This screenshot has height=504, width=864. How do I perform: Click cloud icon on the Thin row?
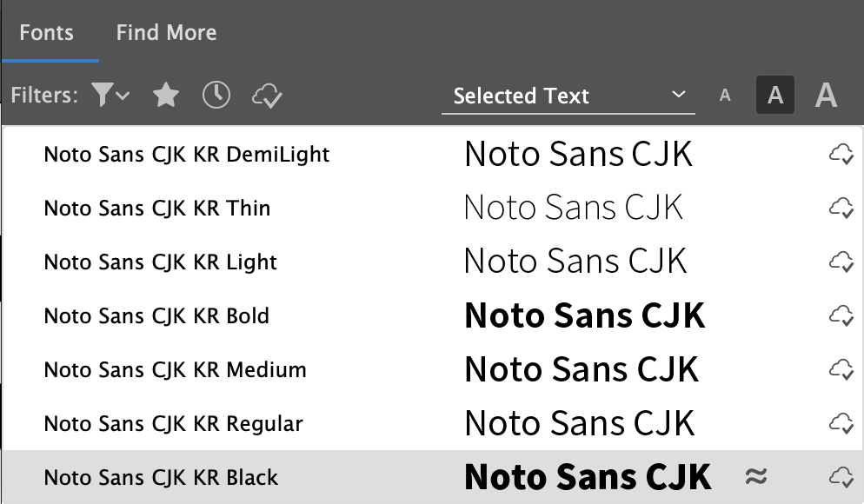click(841, 209)
